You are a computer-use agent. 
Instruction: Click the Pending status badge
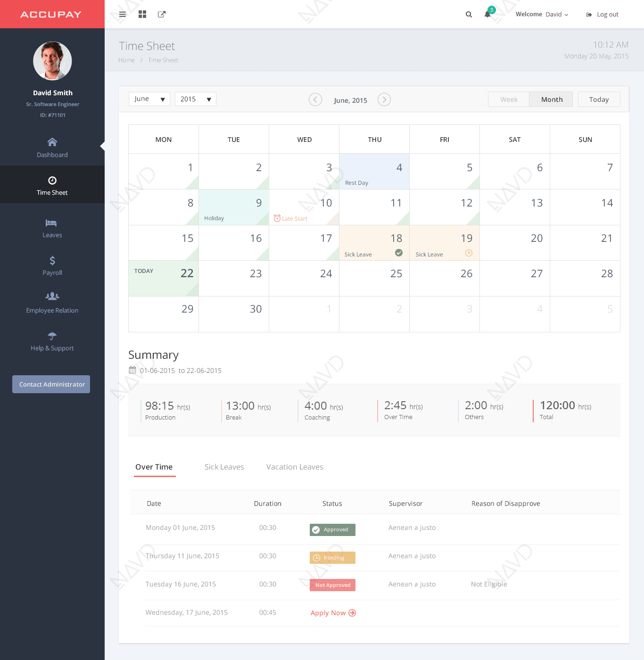coord(332,558)
